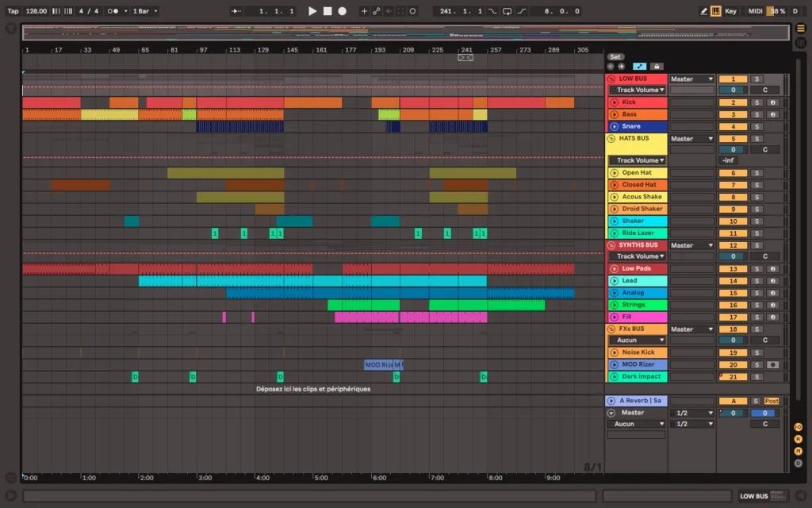Start playback with the Play button
This screenshot has height=508, width=812.
click(x=312, y=11)
